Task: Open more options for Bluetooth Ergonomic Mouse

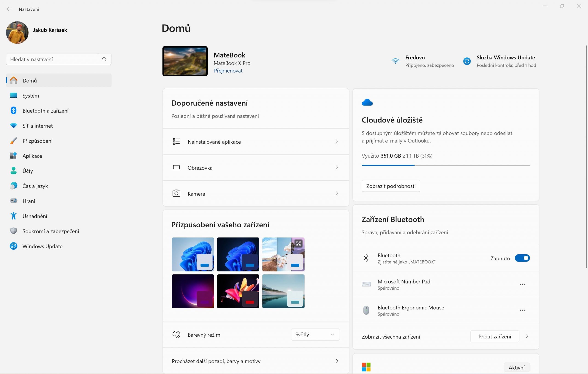Action: click(x=522, y=310)
